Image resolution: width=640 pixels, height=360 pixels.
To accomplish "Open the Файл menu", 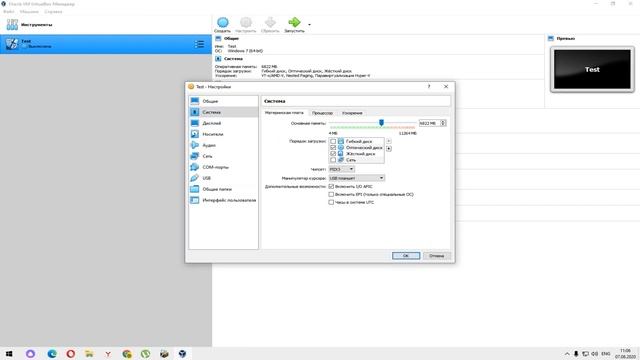I will tap(9, 11).
